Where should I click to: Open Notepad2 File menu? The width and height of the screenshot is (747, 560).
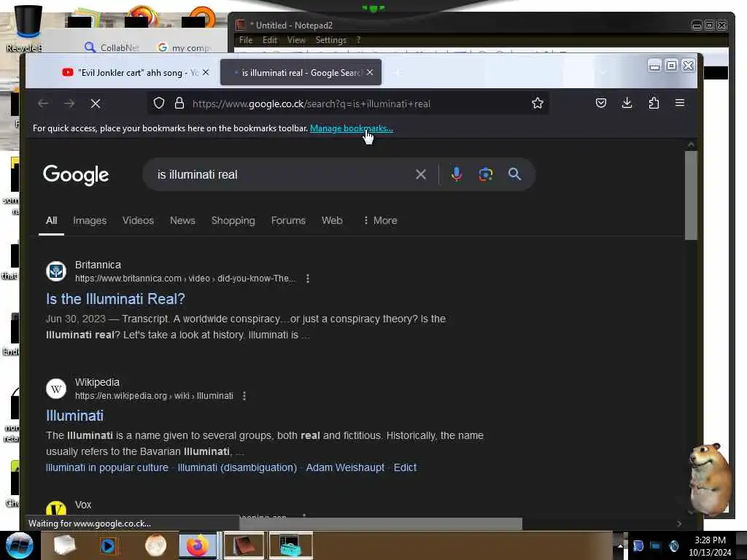245,40
